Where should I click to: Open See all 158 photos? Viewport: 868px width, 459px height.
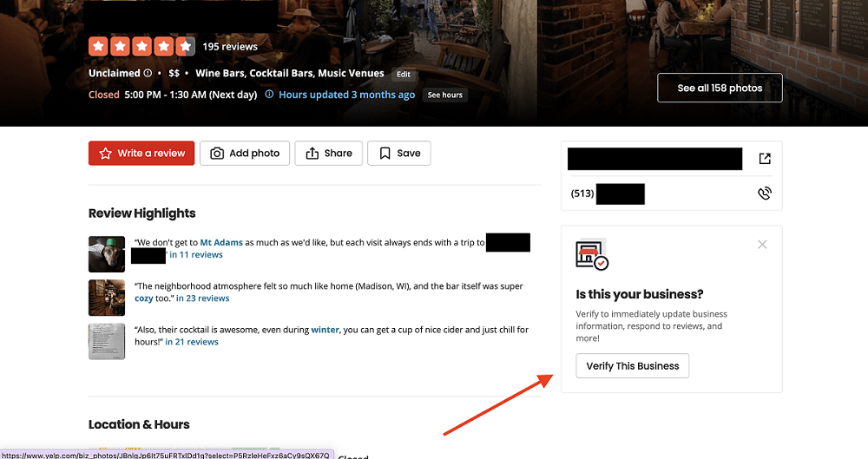point(720,88)
